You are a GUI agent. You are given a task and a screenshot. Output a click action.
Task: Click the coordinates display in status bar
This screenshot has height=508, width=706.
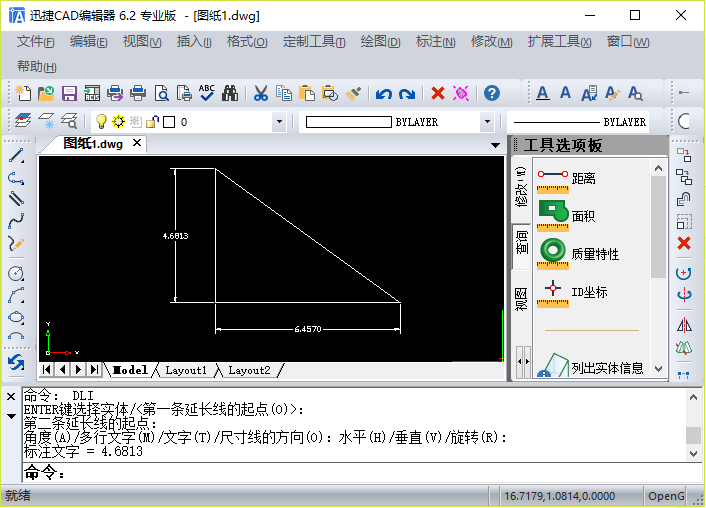point(559,496)
